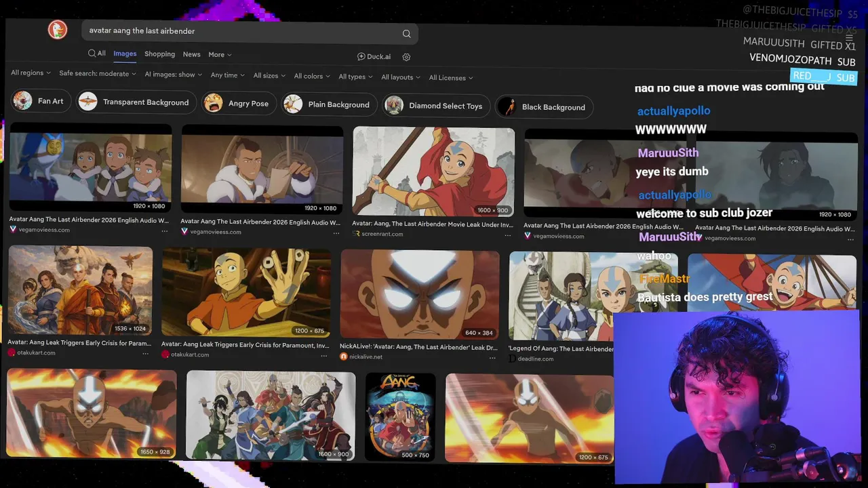
Task: Select the Images tab
Action: click(x=125, y=54)
